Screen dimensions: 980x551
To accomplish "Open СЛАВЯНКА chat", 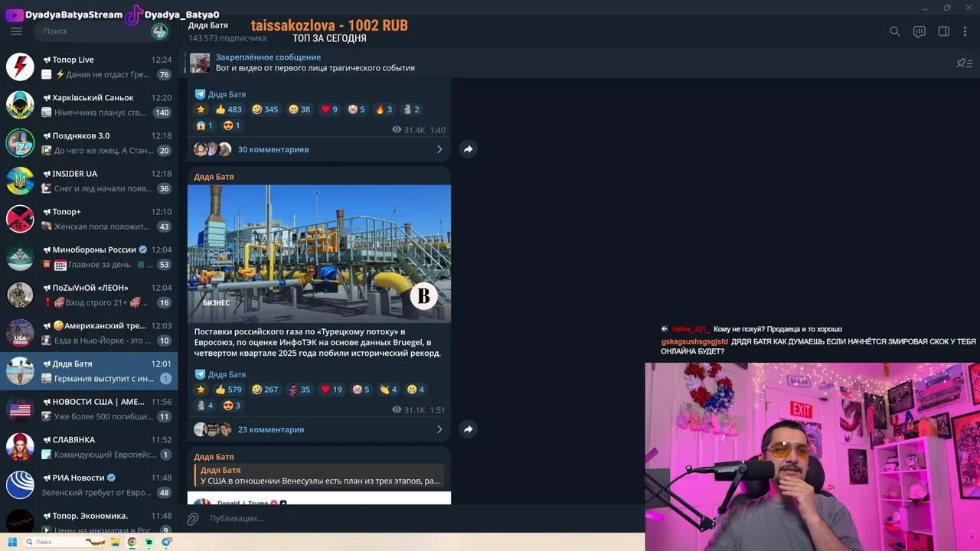I will pyautogui.click(x=89, y=447).
